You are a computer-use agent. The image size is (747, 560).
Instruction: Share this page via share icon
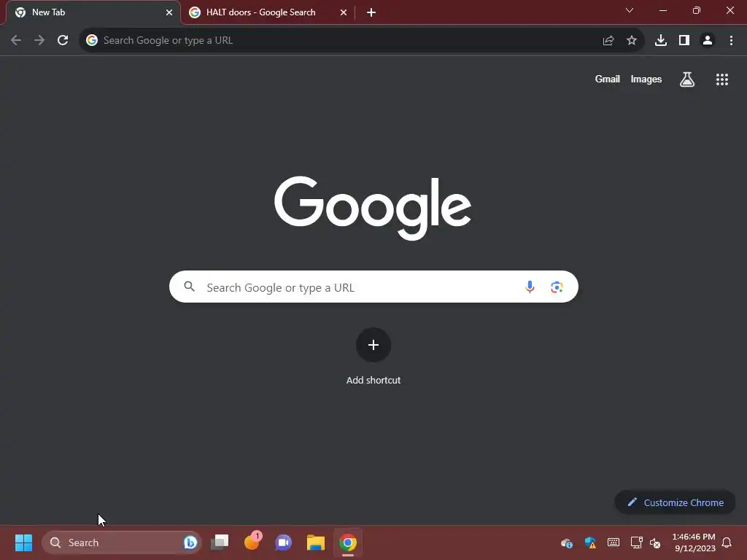click(608, 41)
